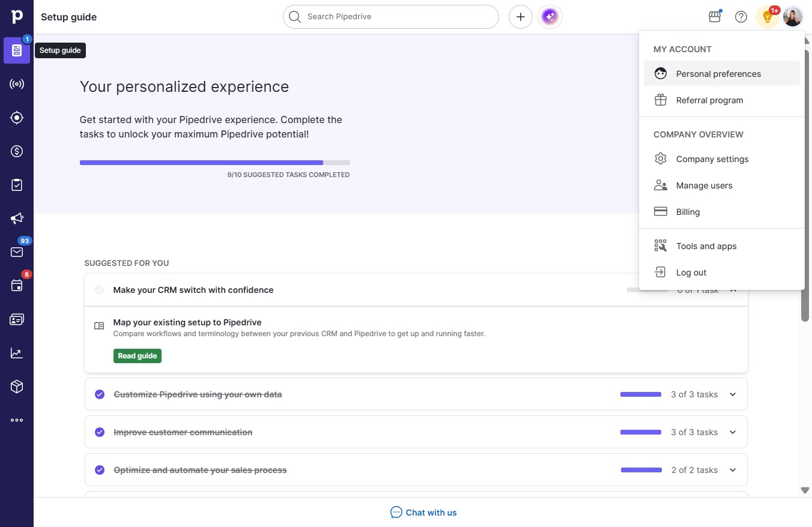The height and width of the screenshot is (527, 812).
Task: Open Tools and apps menu entry
Action: 722,245
